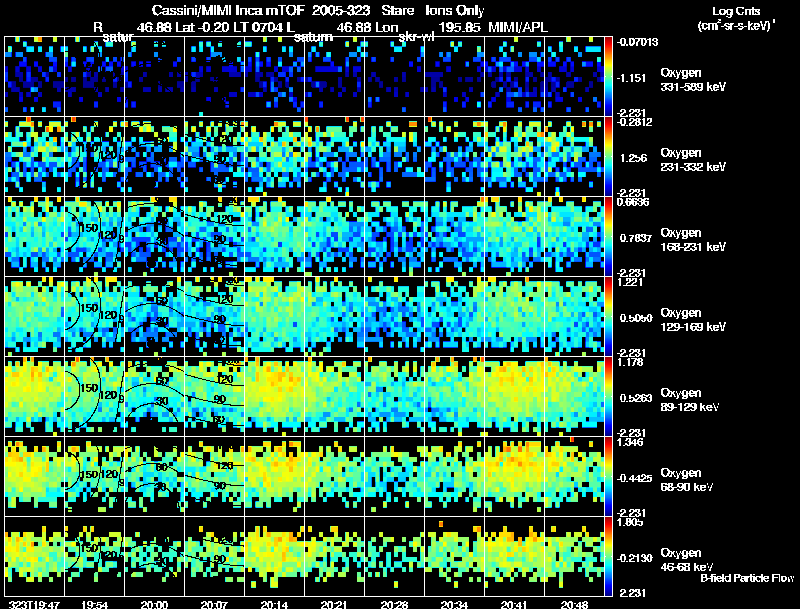Select the '20:07' time axis label
Image resolution: width=800 pixels, height=609 pixels.
214,604
